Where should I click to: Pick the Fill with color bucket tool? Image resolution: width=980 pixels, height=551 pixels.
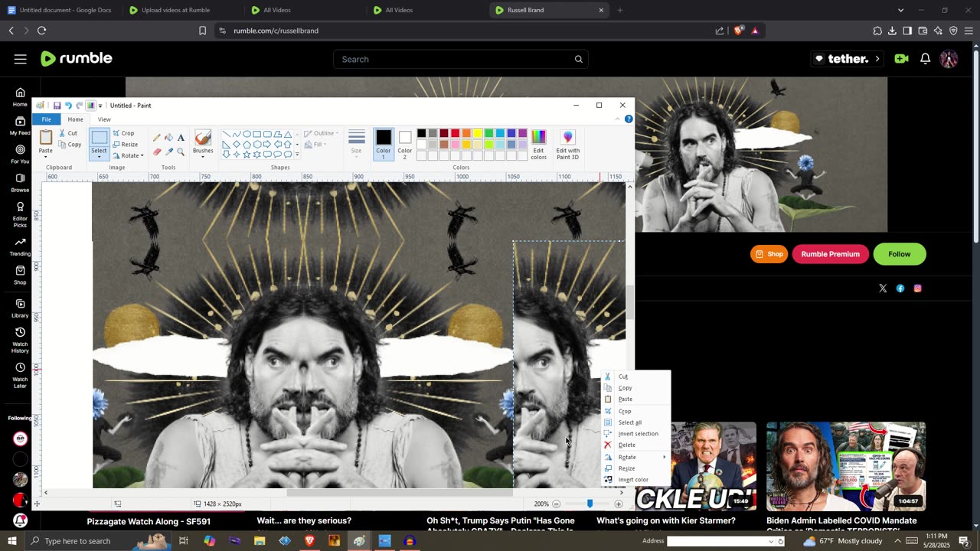coord(168,138)
